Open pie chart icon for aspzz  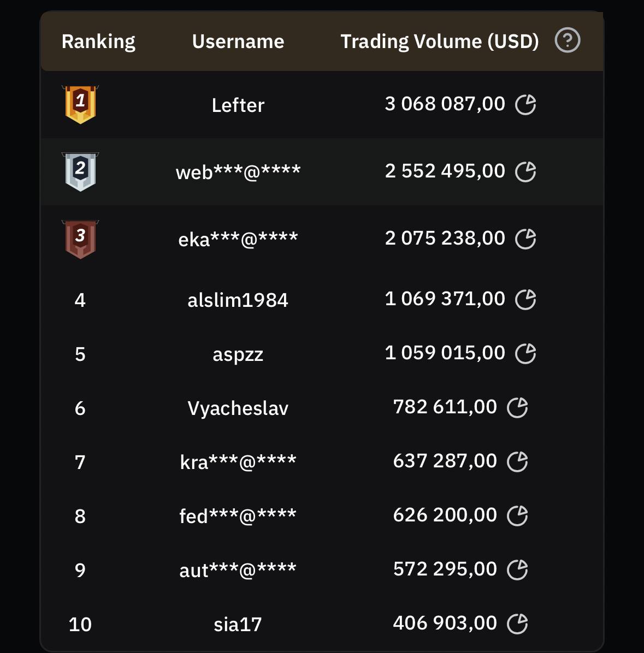pyautogui.click(x=525, y=354)
